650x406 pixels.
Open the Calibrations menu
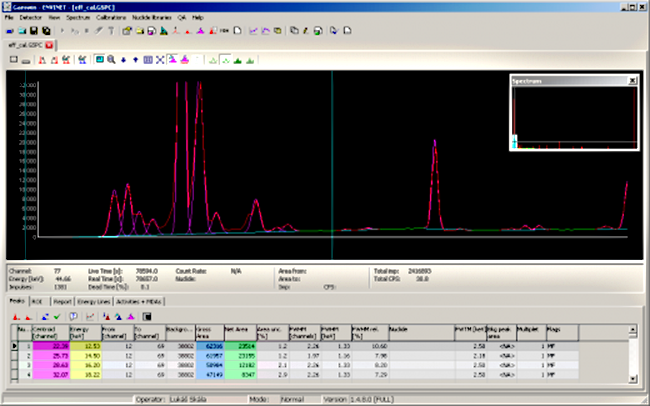(112, 18)
